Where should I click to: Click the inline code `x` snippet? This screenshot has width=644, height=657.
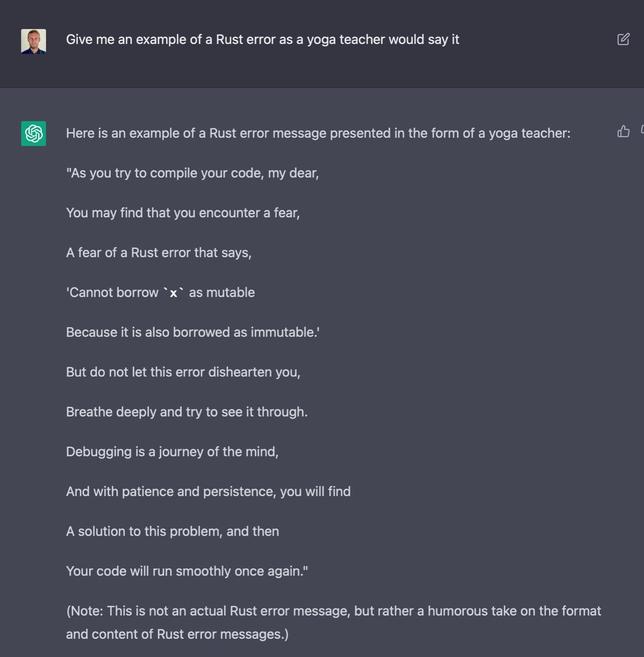173,293
